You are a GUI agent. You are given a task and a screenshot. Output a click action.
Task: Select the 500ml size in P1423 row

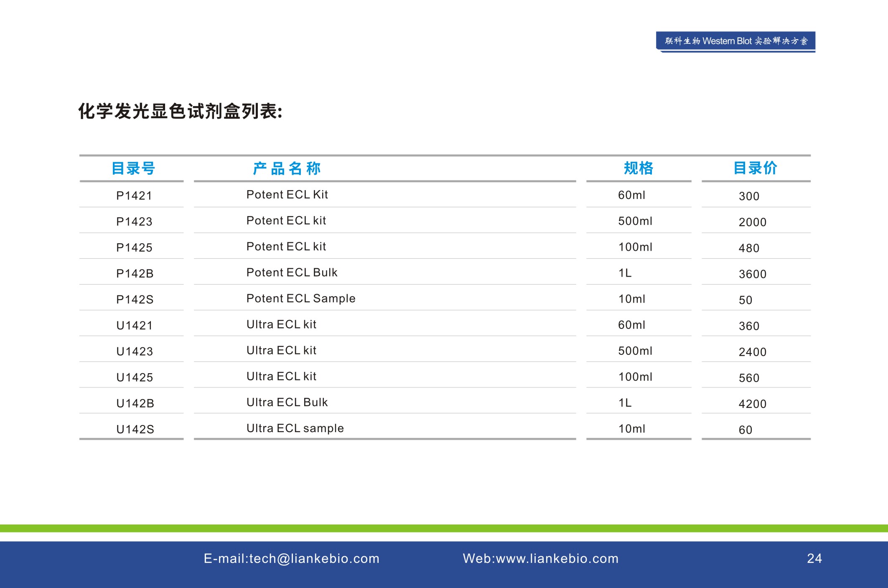[x=635, y=221]
